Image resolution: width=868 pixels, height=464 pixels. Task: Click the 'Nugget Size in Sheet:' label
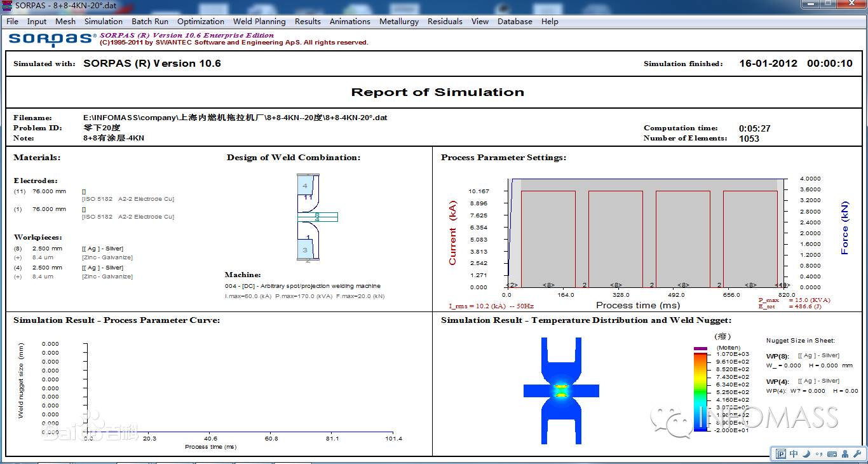pyautogui.click(x=800, y=341)
